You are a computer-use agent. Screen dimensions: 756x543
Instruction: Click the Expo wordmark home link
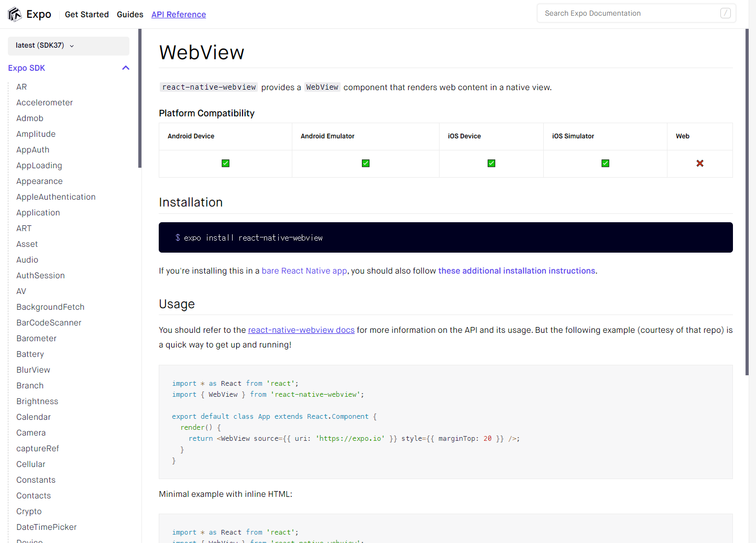pyautogui.click(x=39, y=14)
